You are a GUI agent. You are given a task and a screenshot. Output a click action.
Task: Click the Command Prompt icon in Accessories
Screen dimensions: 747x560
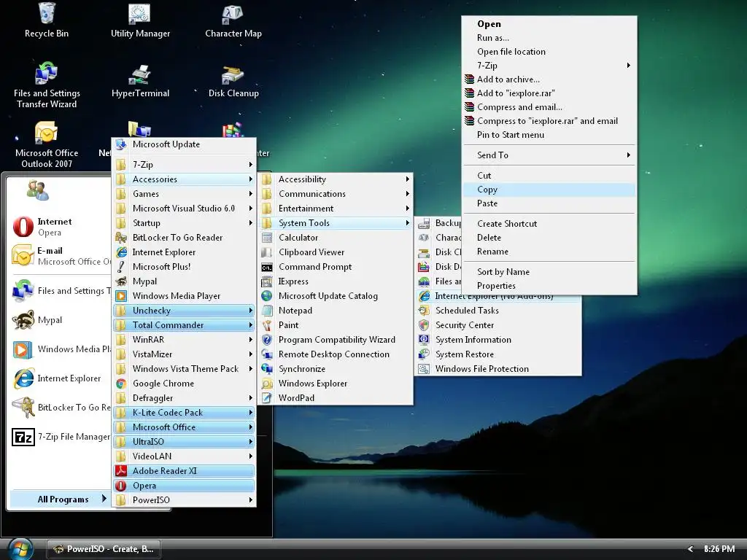tap(267, 267)
